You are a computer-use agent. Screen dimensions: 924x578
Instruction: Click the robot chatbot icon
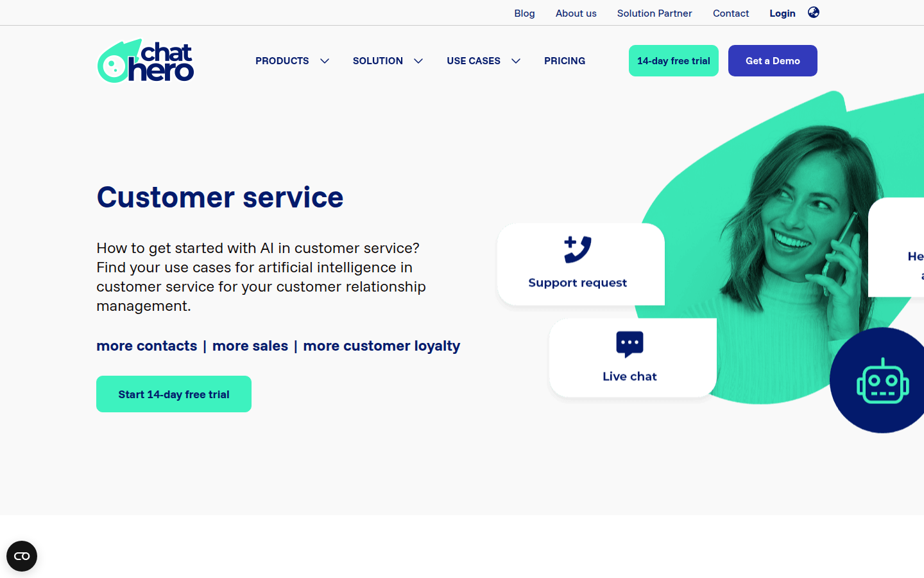point(882,381)
